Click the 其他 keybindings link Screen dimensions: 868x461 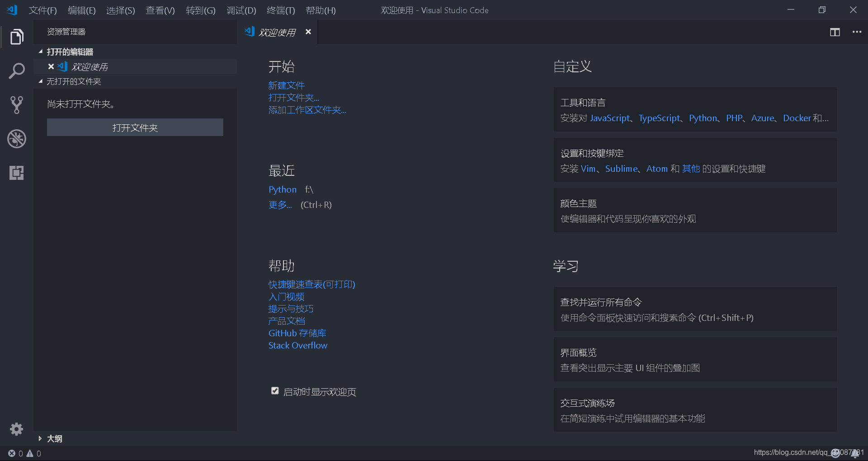click(x=691, y=169)
